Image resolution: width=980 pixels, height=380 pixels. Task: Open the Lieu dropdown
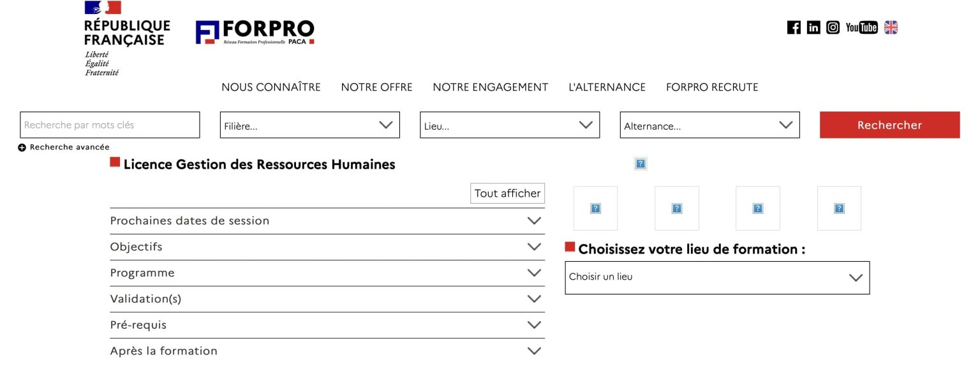point(510,125)
